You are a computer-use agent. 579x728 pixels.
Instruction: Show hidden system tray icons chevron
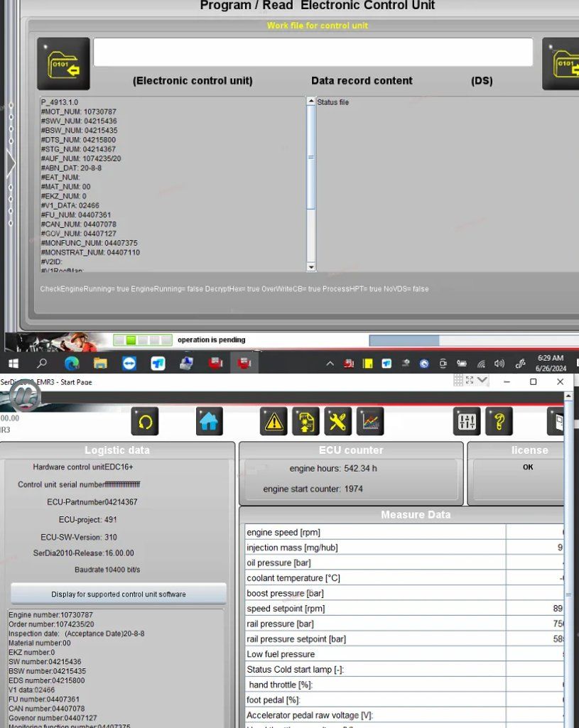click(330, 364)
